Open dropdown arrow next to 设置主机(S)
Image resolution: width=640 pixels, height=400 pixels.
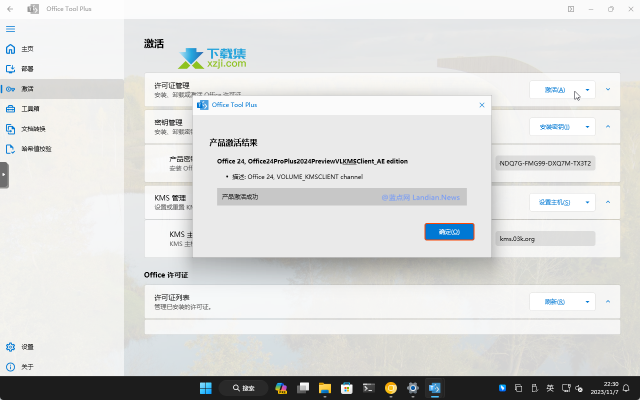(587, 202)
